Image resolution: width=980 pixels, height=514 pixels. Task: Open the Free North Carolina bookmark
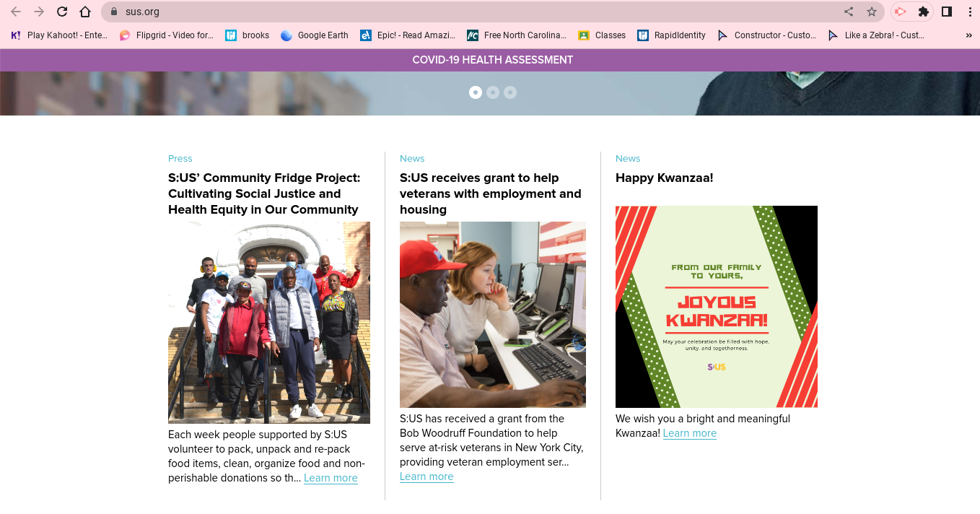click(x=517, y=35)
